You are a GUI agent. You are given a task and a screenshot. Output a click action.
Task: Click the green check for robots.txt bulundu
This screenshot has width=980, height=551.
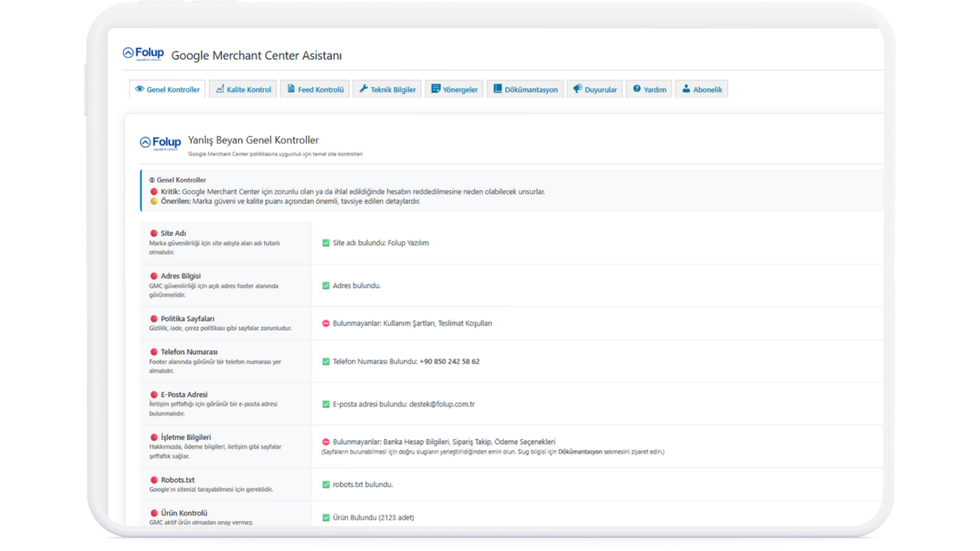pyautogui.click(x=326, y=485)
